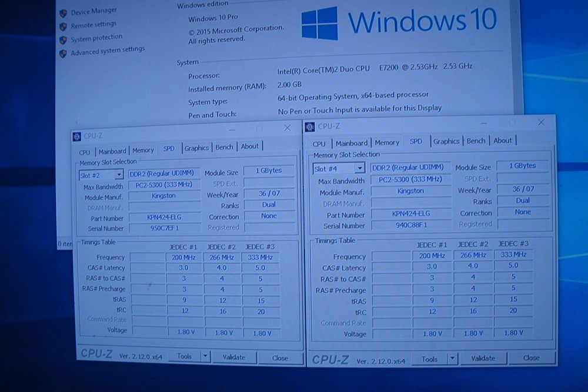
Task: Click Dual ranks value in left window
Action: [x=269, y=205]
